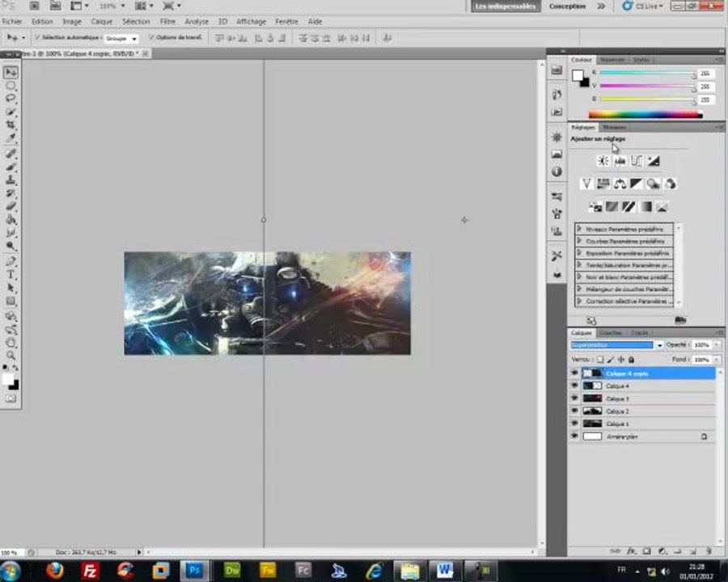Hide the Calque 3 layer

click(575, 399)
